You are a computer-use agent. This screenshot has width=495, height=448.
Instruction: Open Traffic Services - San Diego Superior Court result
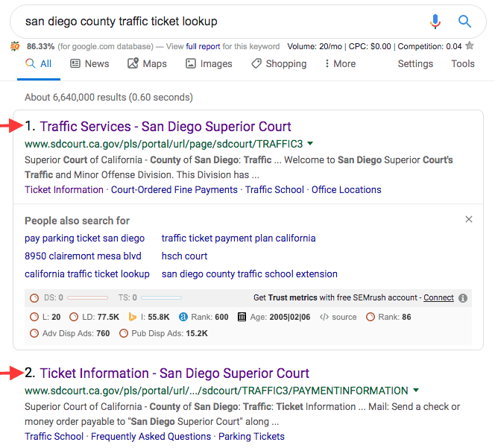165,127
